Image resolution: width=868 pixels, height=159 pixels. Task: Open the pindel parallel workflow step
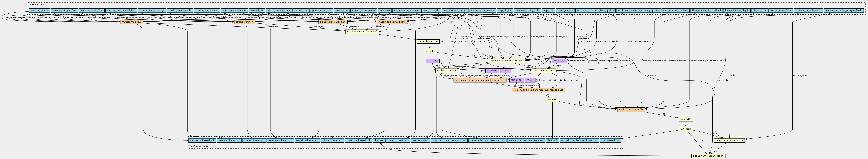[333, 22]
